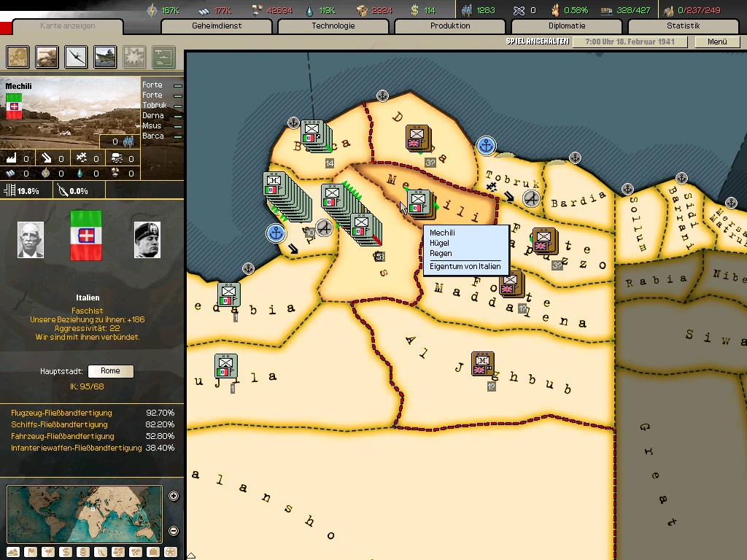Image resolution: width=747 pixels, height=560 pixels.
Task: Switch to political map mode (flag icon)
Action: (x=31, y=552)
